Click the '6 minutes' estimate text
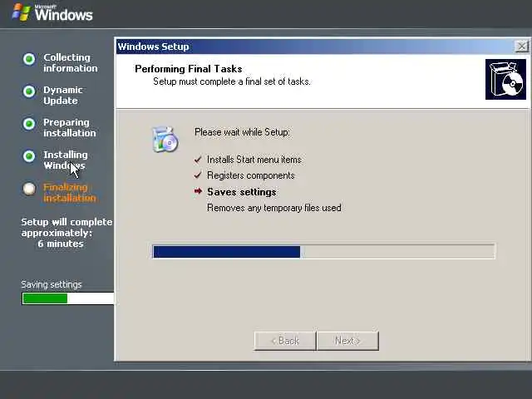This screenshot has height=399, width=532. 61,244
